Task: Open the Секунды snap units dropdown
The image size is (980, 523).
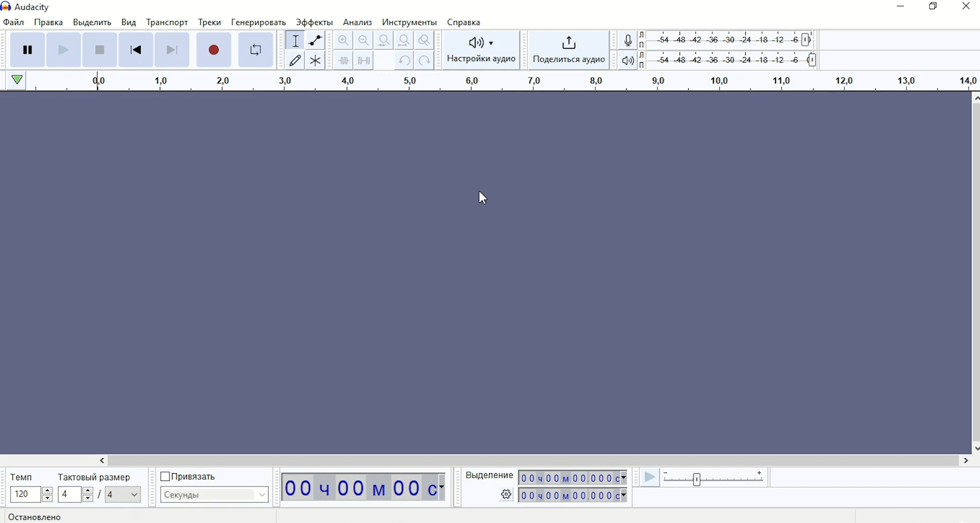Action: click(214, 495)
